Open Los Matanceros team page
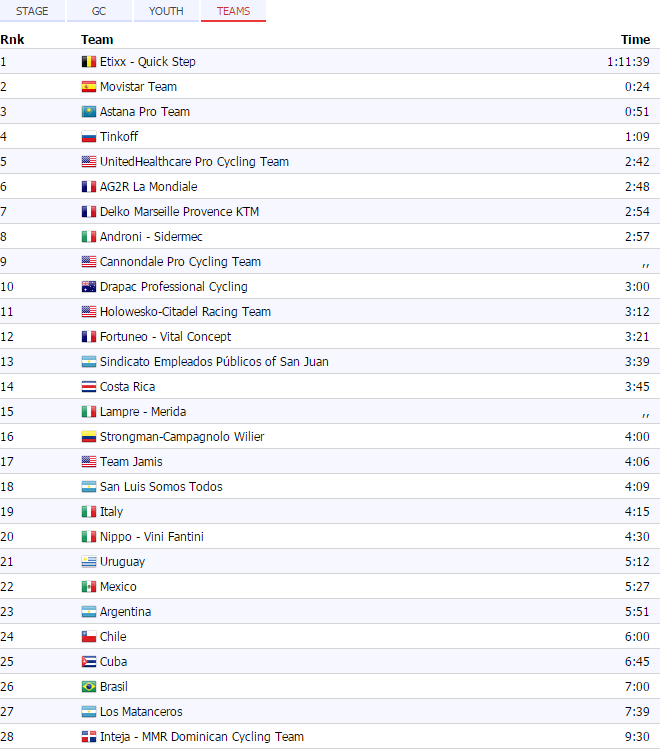This screenshot has height=751, width=662. click(141, 712)
